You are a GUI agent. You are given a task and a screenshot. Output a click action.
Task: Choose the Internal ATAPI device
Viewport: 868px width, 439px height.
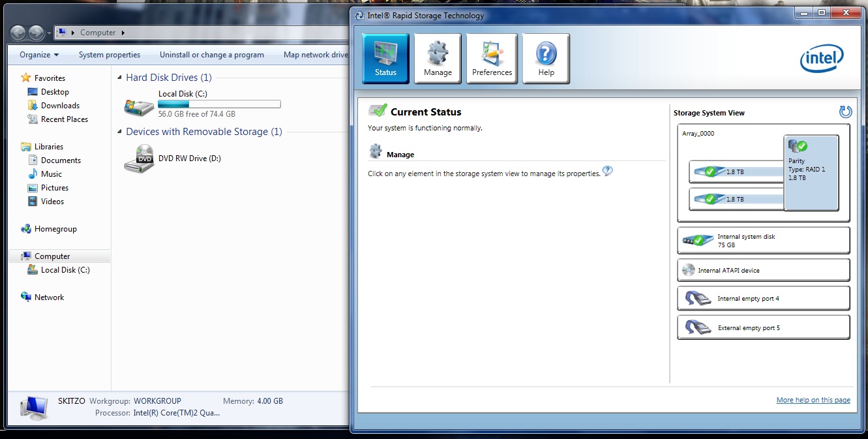764,270
